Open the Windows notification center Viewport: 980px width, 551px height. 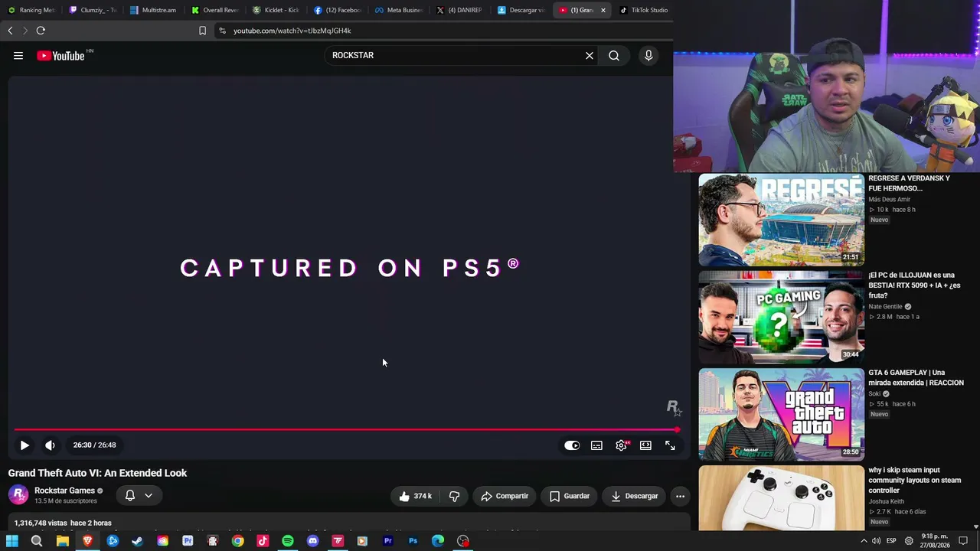tap(963, 541)
